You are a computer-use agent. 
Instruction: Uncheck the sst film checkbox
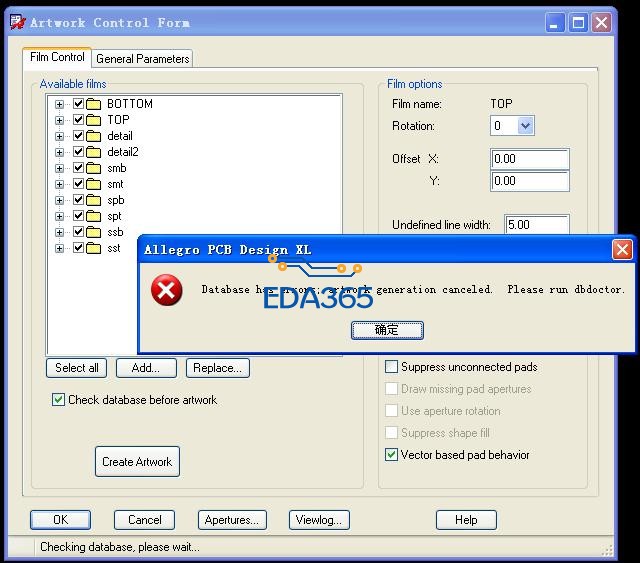click(x=79, y=248)
